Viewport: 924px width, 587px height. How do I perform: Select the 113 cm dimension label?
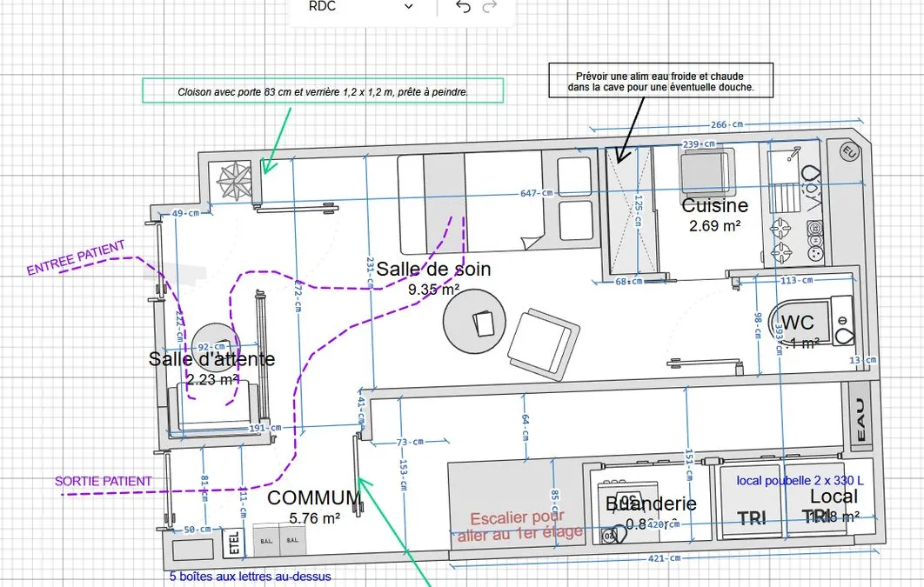(797, 280)
